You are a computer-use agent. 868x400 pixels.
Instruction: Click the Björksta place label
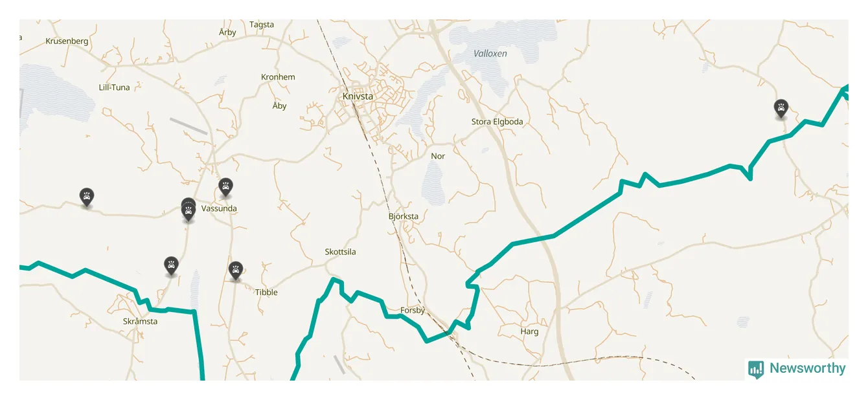tap(404, 217)
